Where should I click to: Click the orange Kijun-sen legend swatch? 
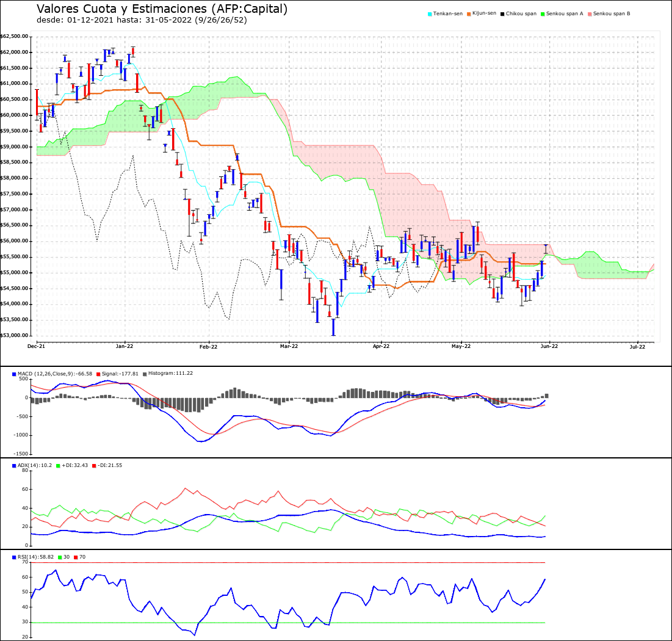[469, 14]
